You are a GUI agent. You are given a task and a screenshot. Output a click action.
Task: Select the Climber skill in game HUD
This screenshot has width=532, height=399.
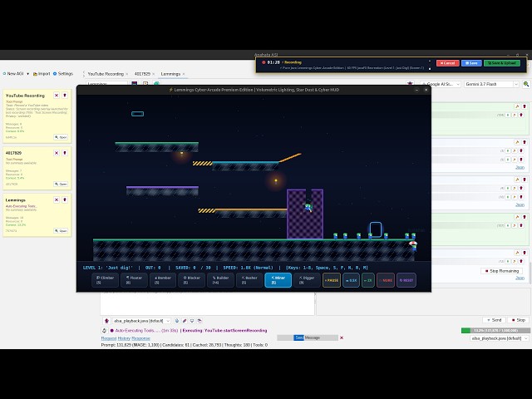(x=106, y=280)
